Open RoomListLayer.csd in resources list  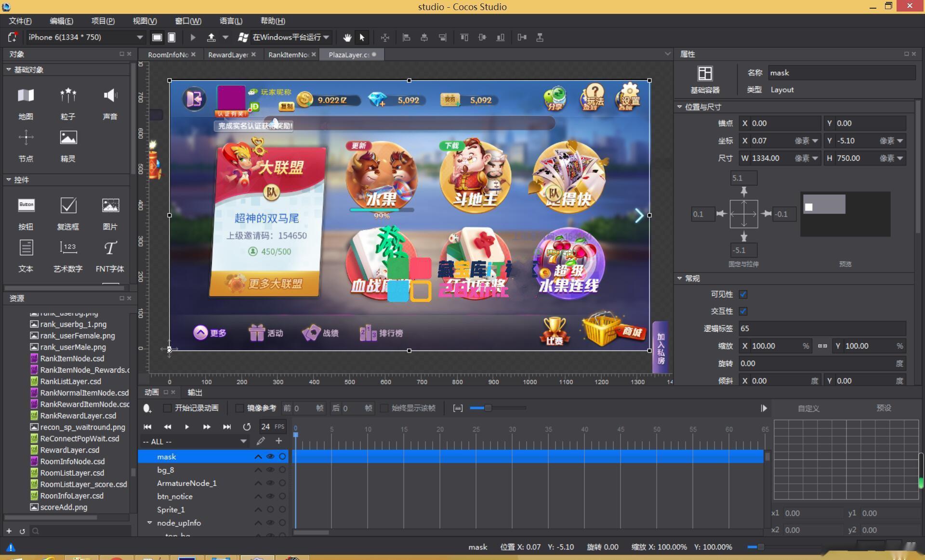click(x=72, y=473)
